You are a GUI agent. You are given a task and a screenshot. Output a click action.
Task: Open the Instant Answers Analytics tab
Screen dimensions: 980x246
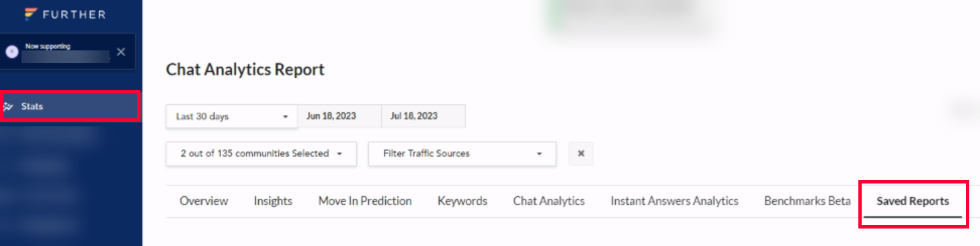674,201
